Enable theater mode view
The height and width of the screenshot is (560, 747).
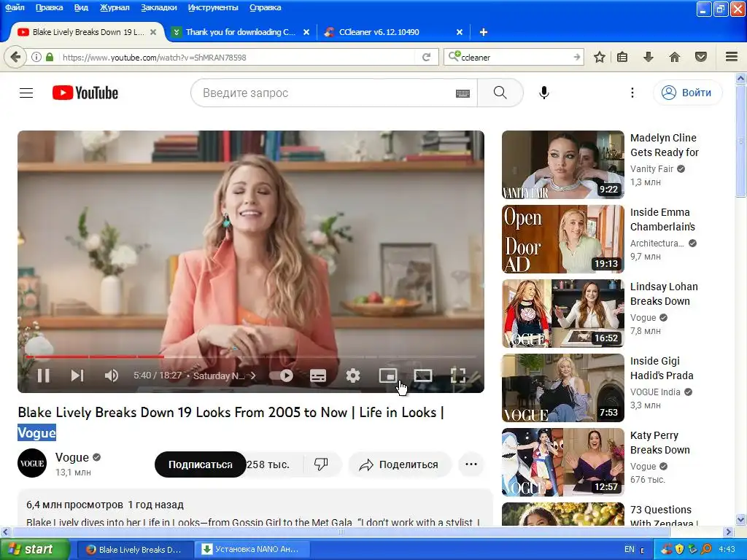(423, 376)
